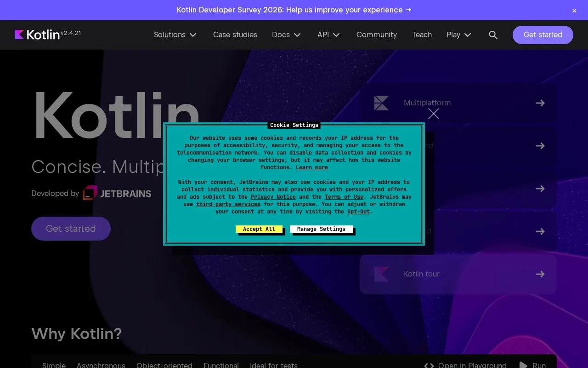Accept all cookies with Accept All
The image size is (588, 368).
point(259,229)
